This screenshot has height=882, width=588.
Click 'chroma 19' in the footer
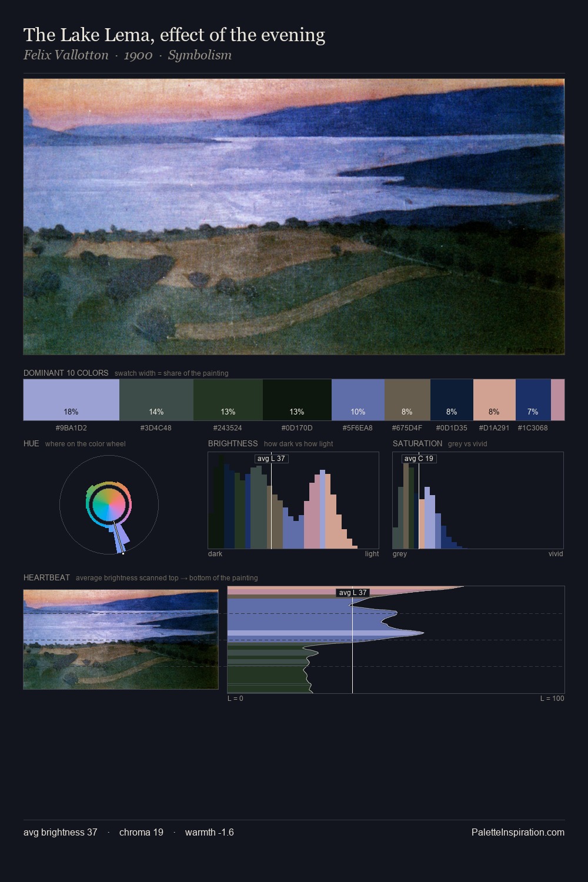[x=141, y=832]
